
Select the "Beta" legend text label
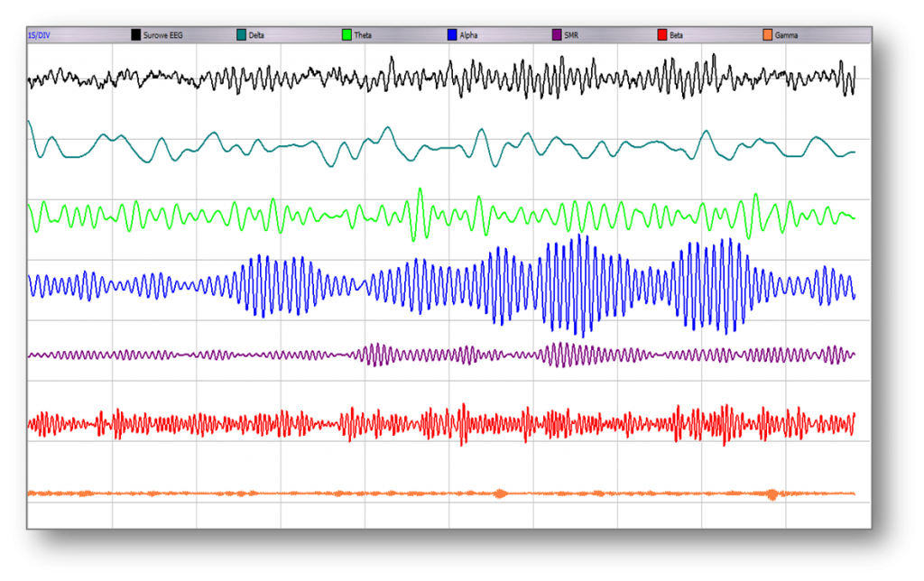tap(676, 35)
